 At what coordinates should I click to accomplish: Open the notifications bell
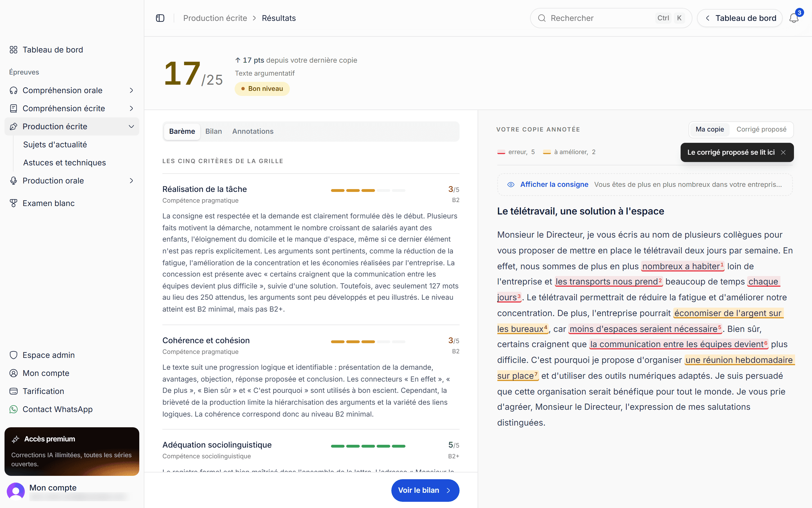point(794,18)
